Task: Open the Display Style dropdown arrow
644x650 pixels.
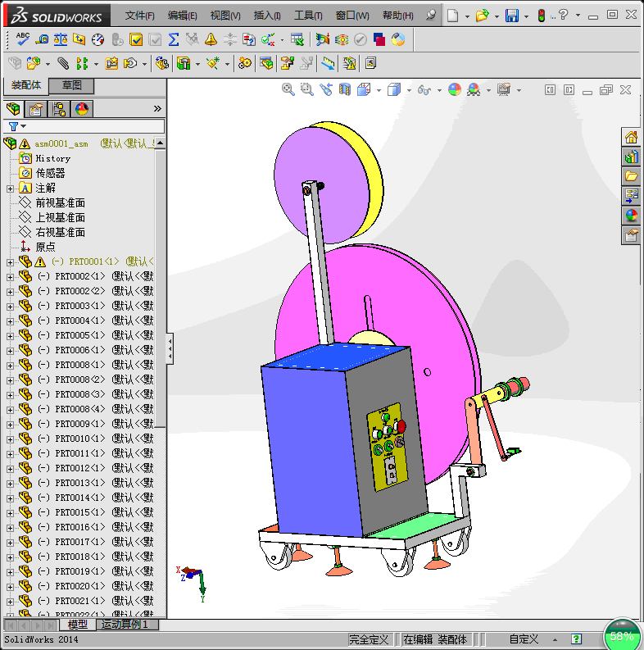Action: point(409,90)
